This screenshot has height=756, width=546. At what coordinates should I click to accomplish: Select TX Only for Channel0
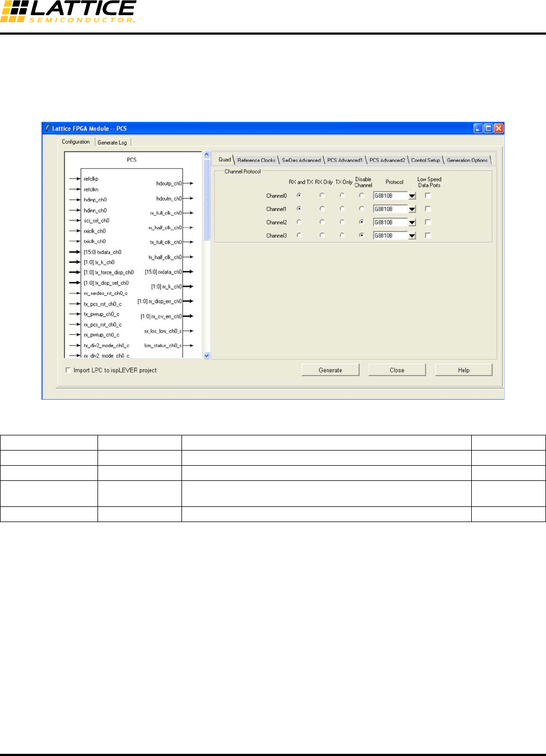pos(342,195)
